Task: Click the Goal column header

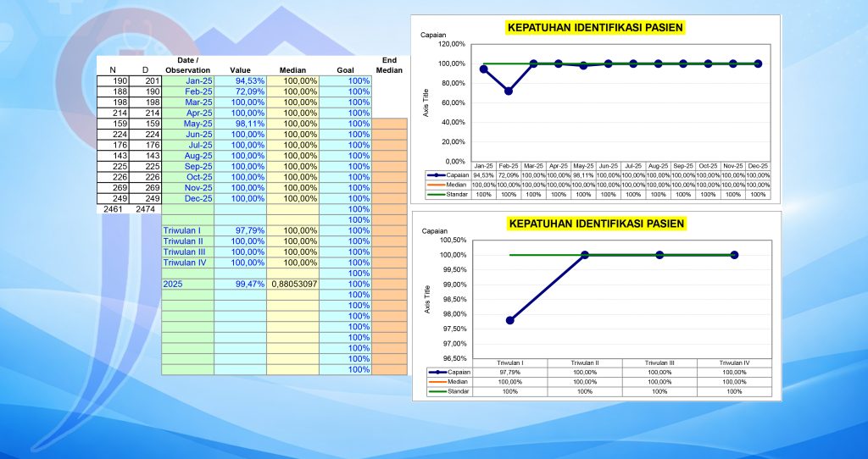Action: [x=345, y=69]
